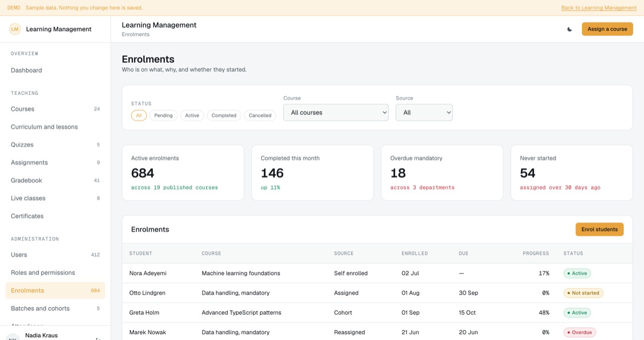Filter enrolments by Active status chip
The height and width of the screenshot is (340, 644).
click(192, 116)
